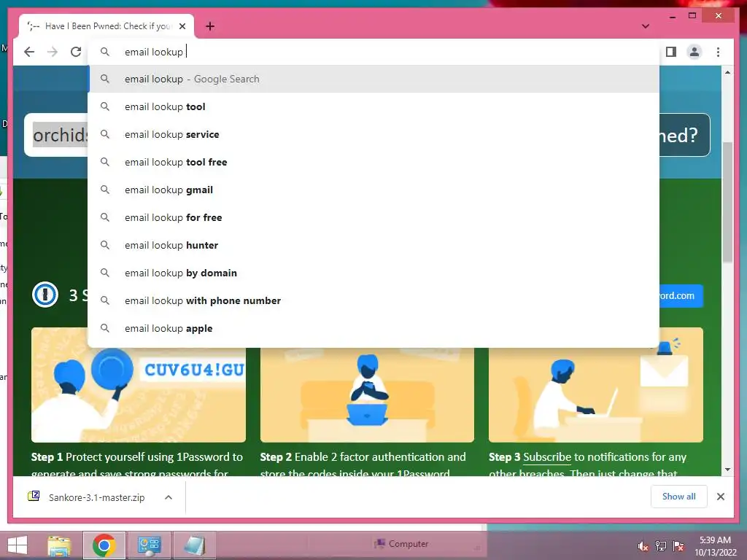Reload the page with the refresh icon

pos(76,52)
